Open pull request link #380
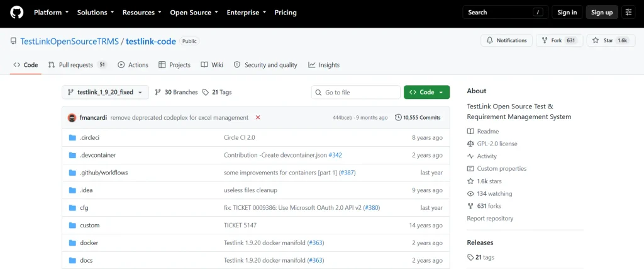 pyautogui.click(x=371, y=208)
